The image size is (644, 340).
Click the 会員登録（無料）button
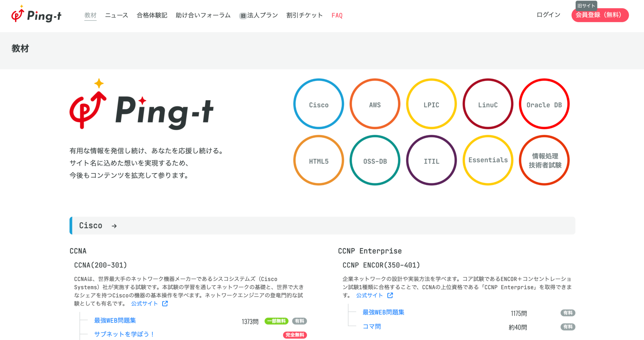pyautogui.click(x=600, y=15)
